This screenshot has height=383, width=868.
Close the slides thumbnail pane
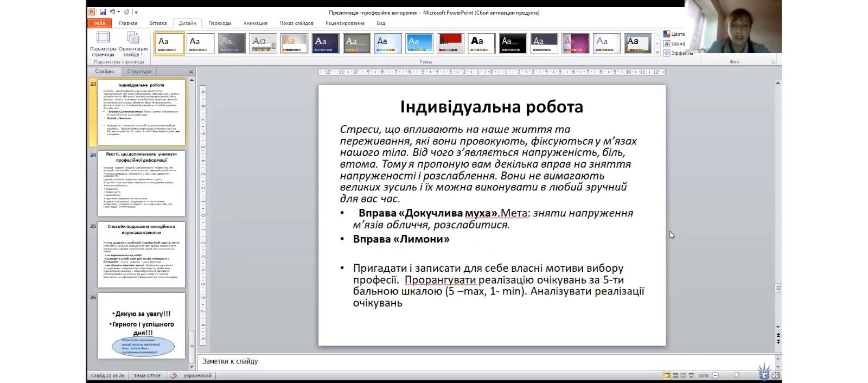[191, 72]
